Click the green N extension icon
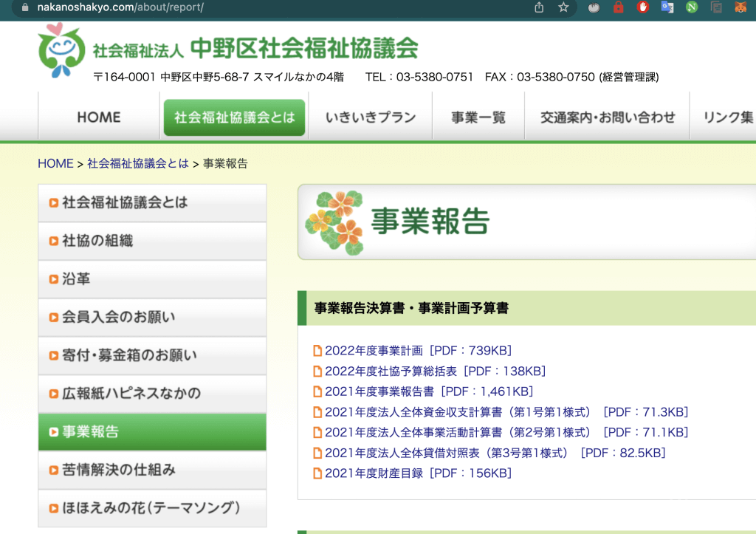756x534 pixels. [691, 7]
